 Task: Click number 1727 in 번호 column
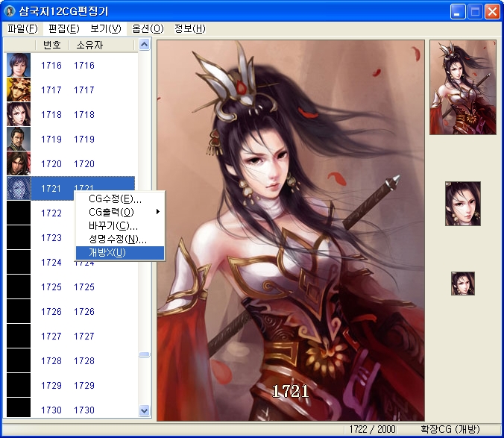click(x=51, y=337)
